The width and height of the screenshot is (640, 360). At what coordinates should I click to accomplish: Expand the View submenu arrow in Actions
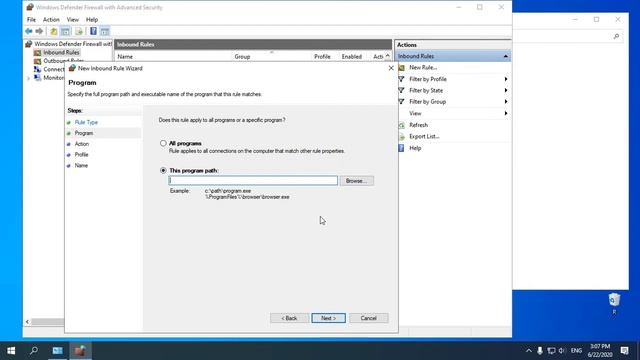pos(506,113)
